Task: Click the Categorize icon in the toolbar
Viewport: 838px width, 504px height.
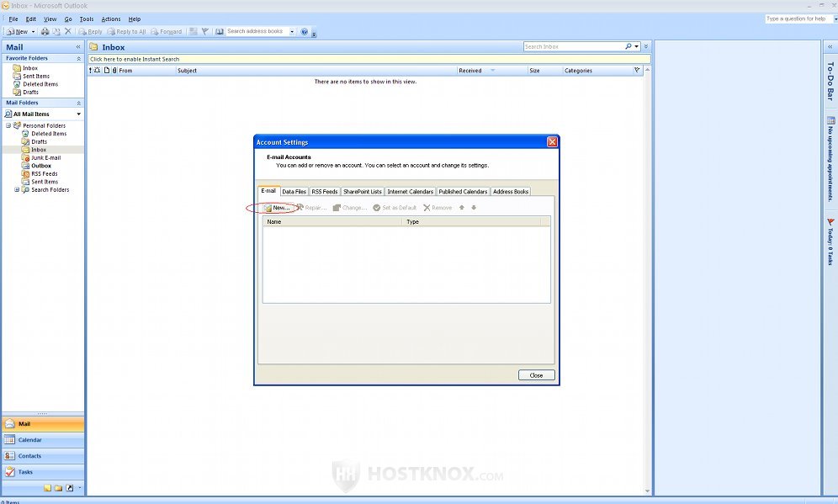Action: click(194, 31)
